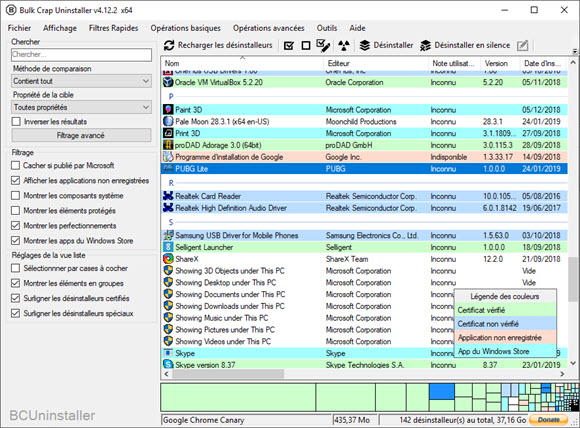
Task: Click the Paint 3D app icon
Action: pyautogui.click(x=168, y=109)
